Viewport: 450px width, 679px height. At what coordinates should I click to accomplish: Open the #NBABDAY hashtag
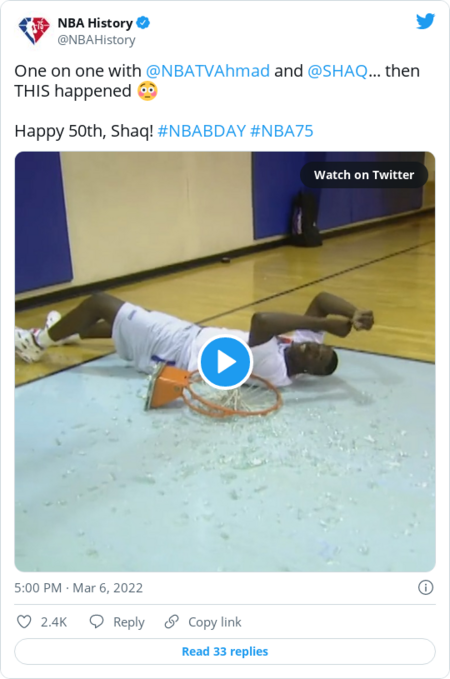202,131
